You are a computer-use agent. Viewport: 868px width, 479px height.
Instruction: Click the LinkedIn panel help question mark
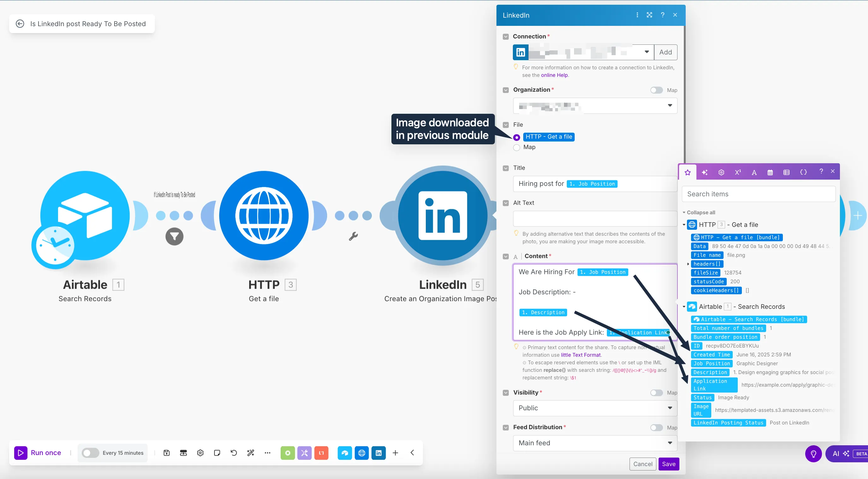click(662, 15)
